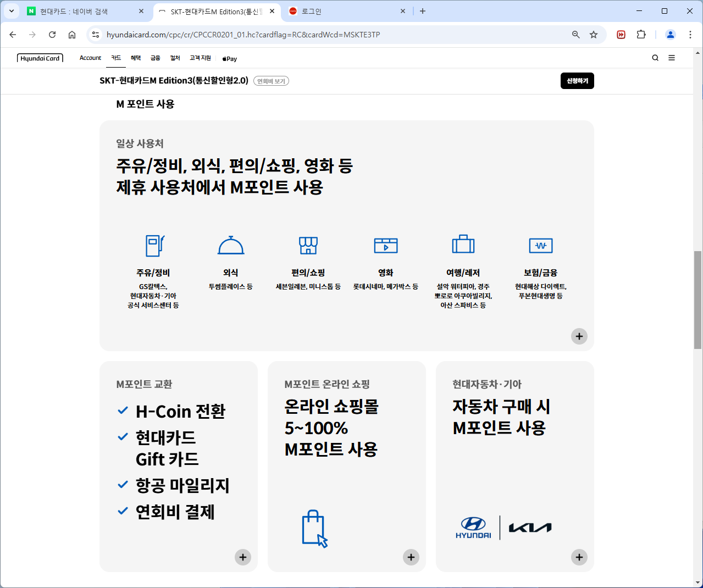Open the 카드 menu
The image size is (703, 588).
pyautogui.click(x=116, y=58)
